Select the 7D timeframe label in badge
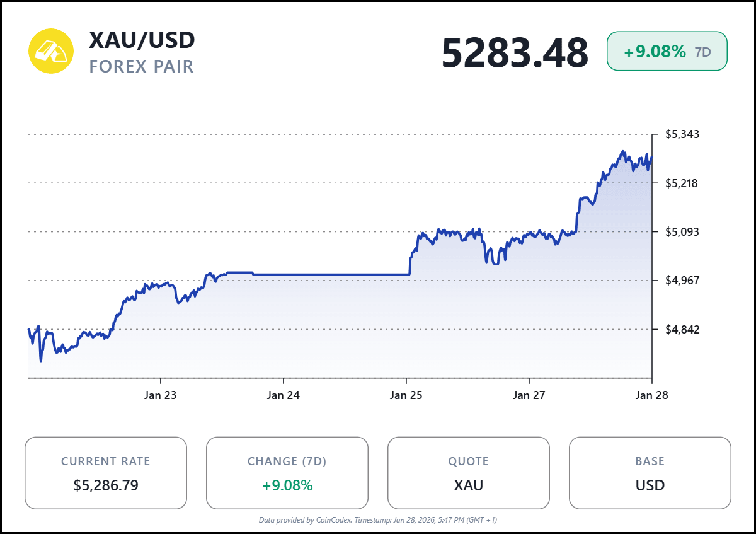Screen dimensions: 756x534 pos(702,53)
